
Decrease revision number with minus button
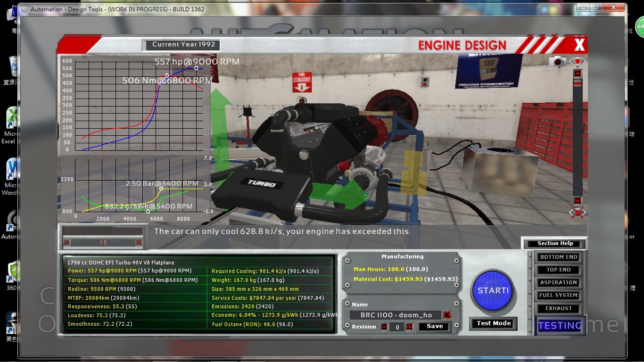pyautogui.click(x=384, y=327)
